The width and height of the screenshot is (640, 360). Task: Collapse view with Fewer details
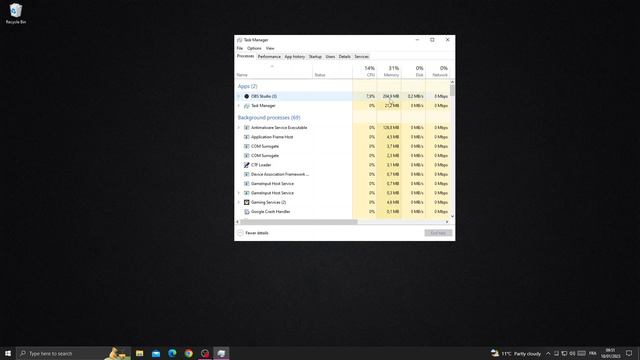(253, 233)
